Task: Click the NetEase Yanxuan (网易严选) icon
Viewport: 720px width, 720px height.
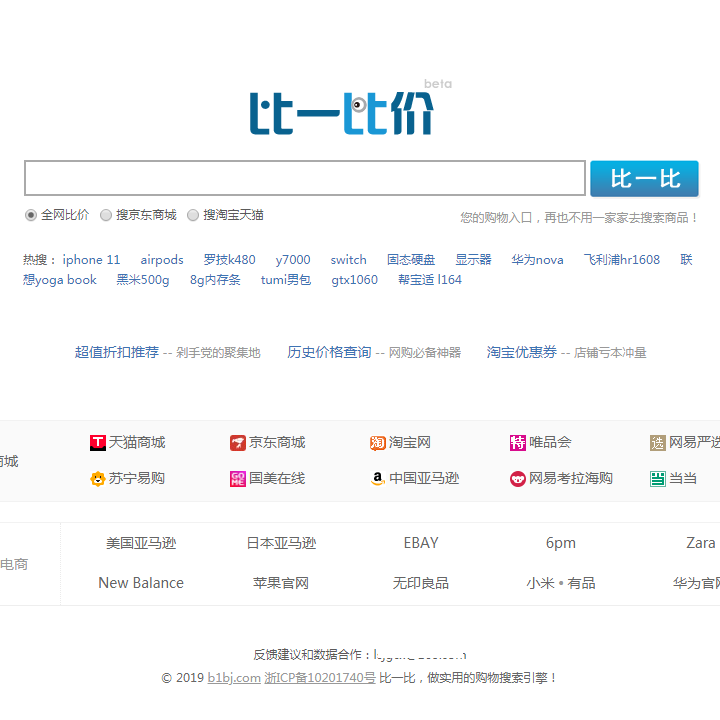Action: pyautogui.click(x=658, y=443)
